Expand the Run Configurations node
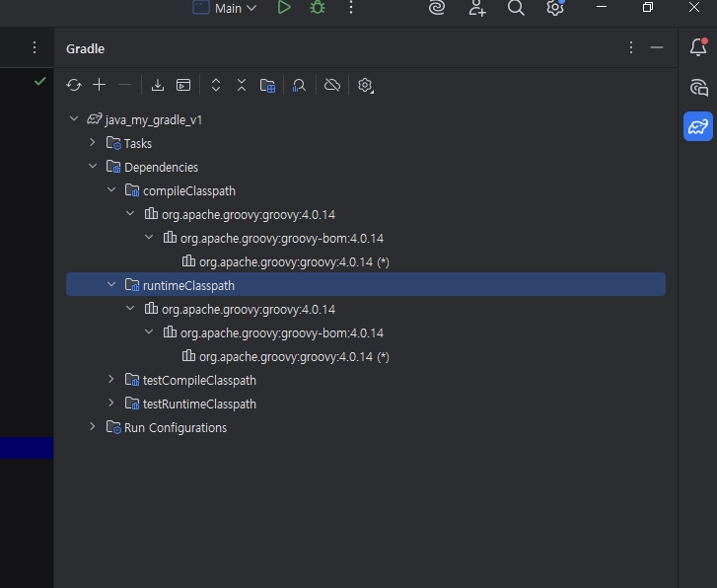This screenshot has height=588, width=717. pos(93,427)
